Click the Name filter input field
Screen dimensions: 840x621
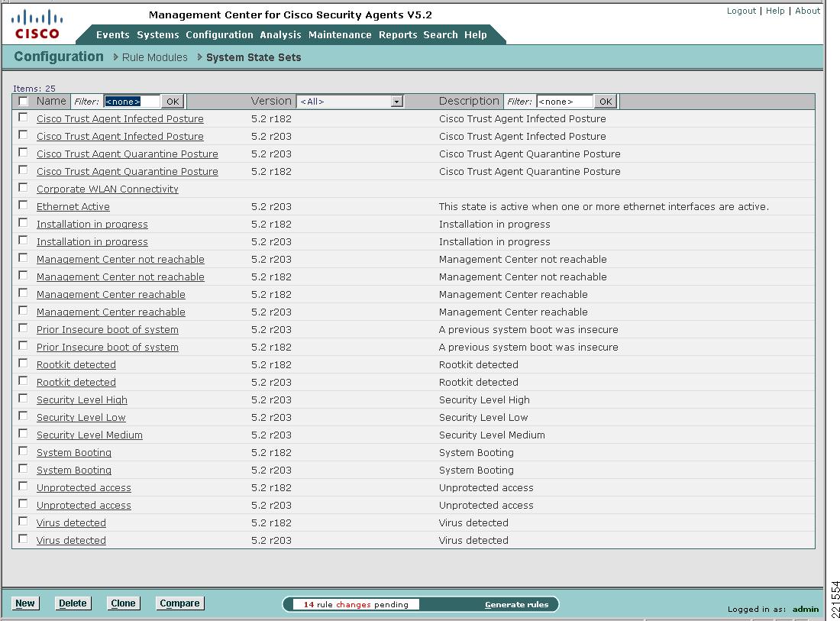tap(132, 102)
